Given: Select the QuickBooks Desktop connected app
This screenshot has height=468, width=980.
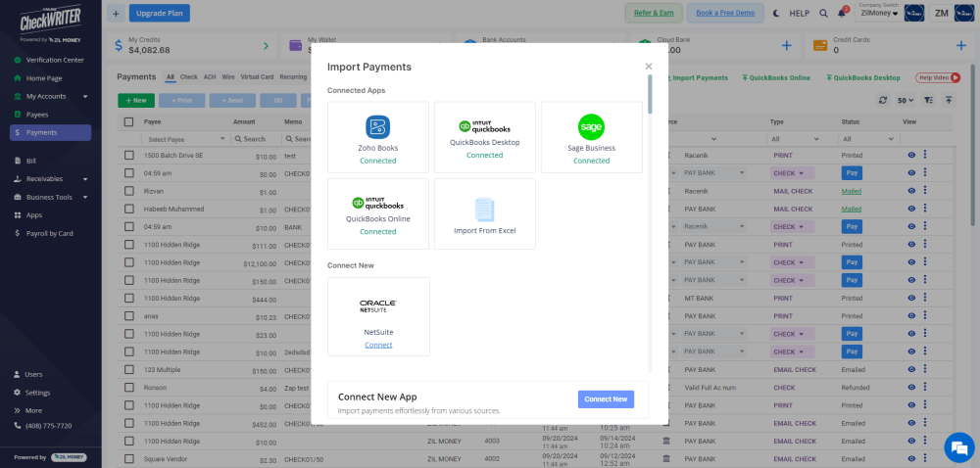Looking at the screenshot, I should click(485, 137).
